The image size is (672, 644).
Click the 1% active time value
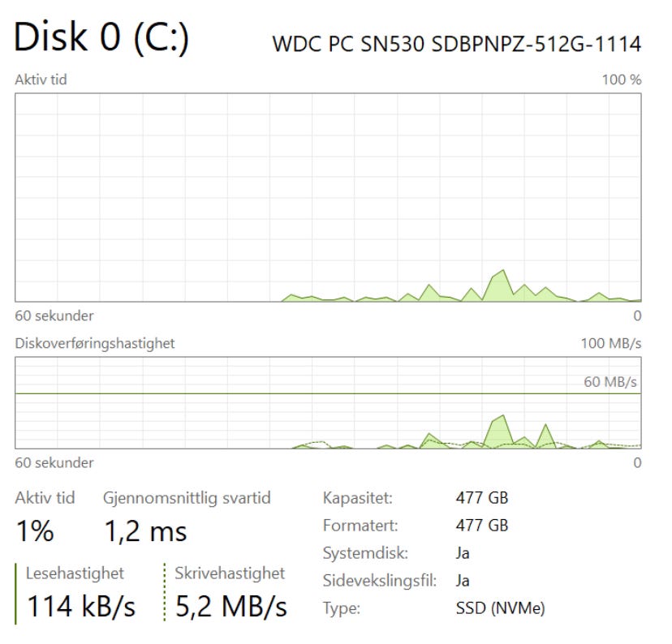point(34,531)
